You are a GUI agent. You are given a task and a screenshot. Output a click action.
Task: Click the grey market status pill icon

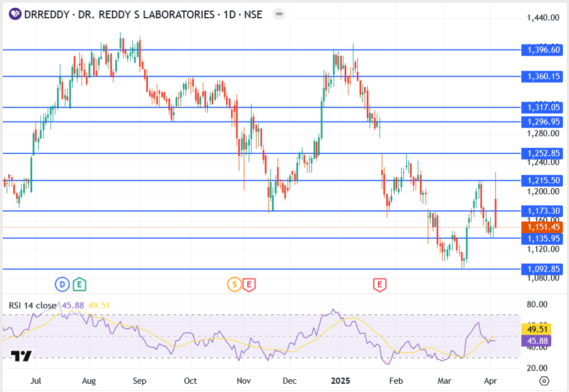[279, 14]
